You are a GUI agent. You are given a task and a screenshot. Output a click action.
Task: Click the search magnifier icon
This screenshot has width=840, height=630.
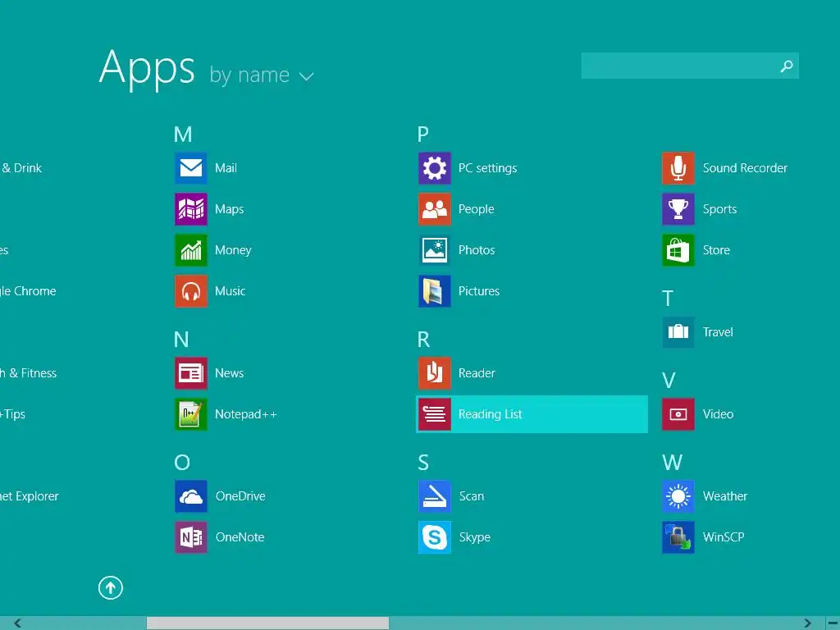click(787, 66)
